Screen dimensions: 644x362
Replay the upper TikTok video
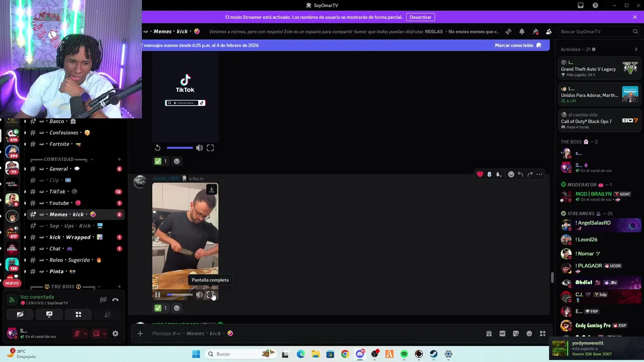157,148
